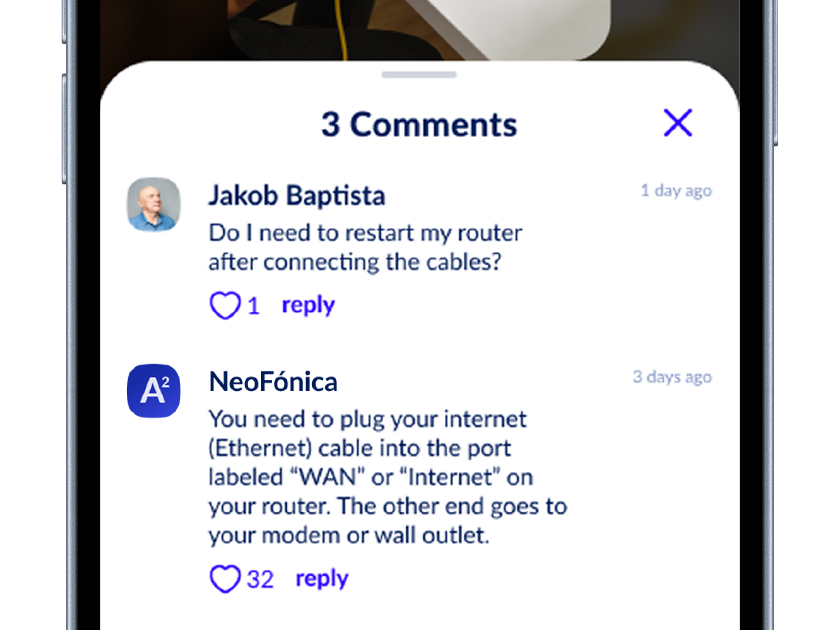
Task: Tap the word "WAN" in NeoFónica's comment
Action: pos(328,477)
